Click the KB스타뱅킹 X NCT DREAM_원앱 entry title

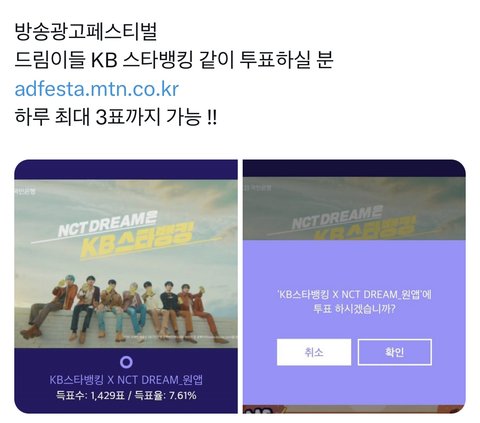point(126,380)
